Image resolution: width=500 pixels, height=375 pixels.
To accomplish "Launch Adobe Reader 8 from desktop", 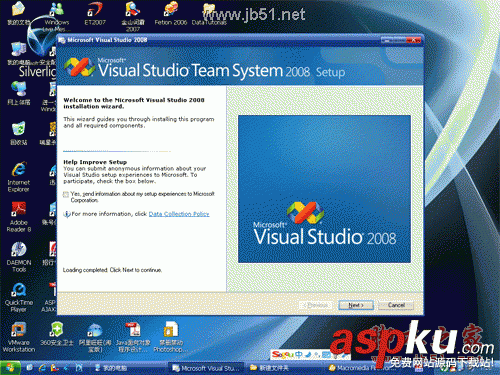I will click(x=19, y=217).
